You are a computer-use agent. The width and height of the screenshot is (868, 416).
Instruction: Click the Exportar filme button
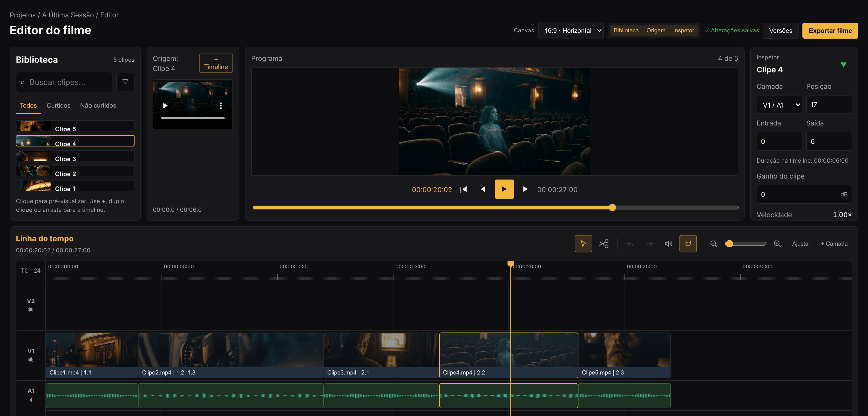(830, 30)
